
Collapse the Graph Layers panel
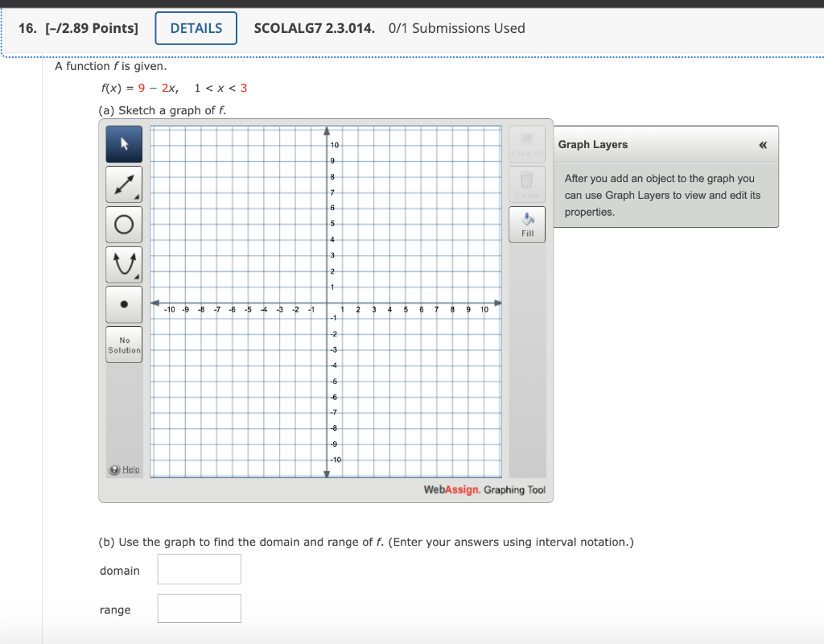[x=761, y=144]
